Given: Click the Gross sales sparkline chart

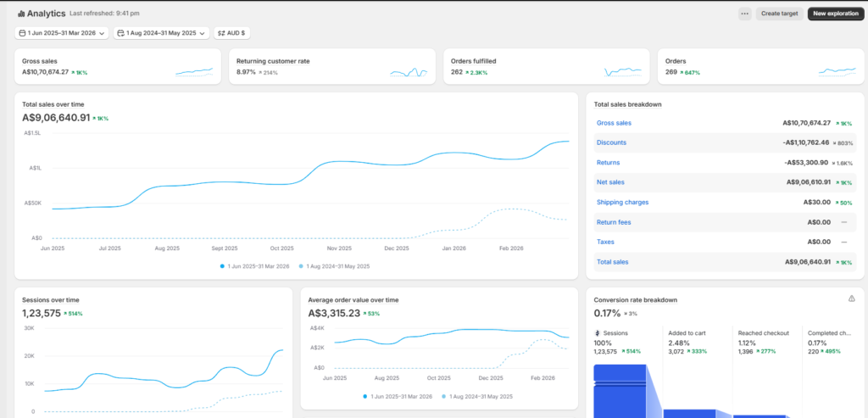Looking at the screenshot, I should (194, 71).
